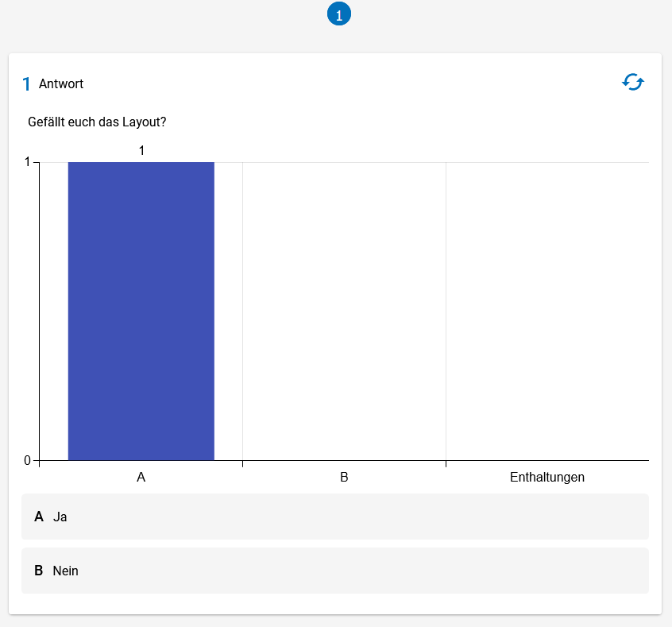Click the value label above bar A

[141, 150]
